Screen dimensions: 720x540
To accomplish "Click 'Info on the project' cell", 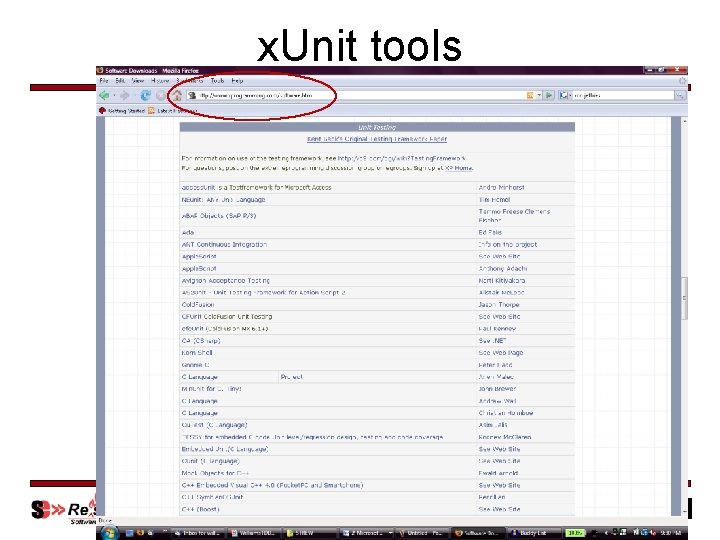I will point(507,244).
